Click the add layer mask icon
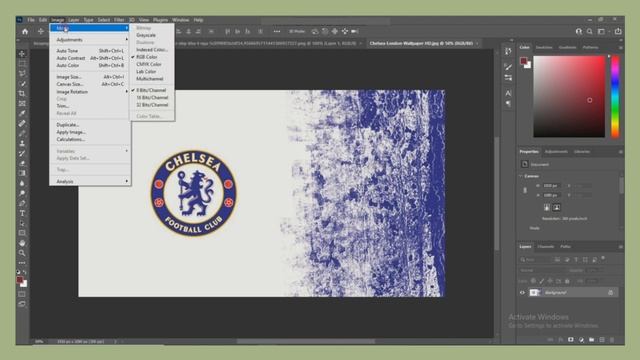The height and width of the screenshot is (360, 640). tap(571, 340)
